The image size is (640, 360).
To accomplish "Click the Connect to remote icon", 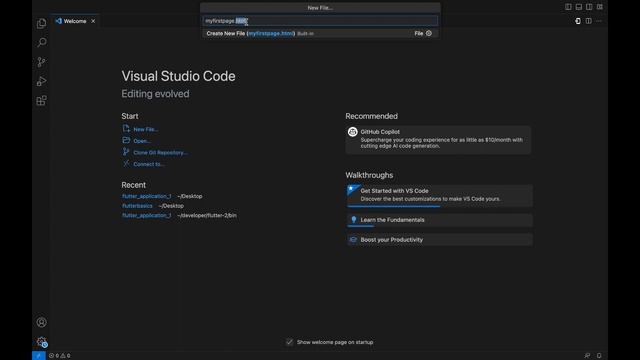I will (x=126, y=164).
